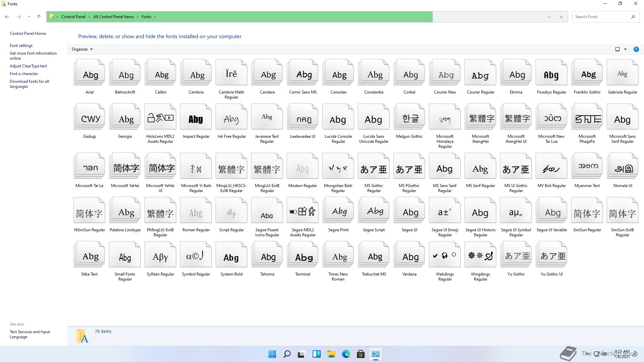Open Download fonts for all languages

click(29, 84)
